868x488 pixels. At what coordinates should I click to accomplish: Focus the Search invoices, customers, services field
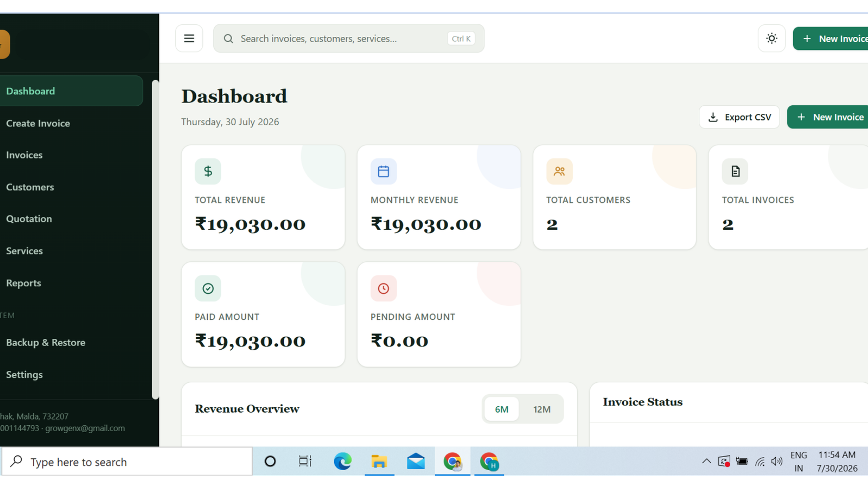(349, 38)
